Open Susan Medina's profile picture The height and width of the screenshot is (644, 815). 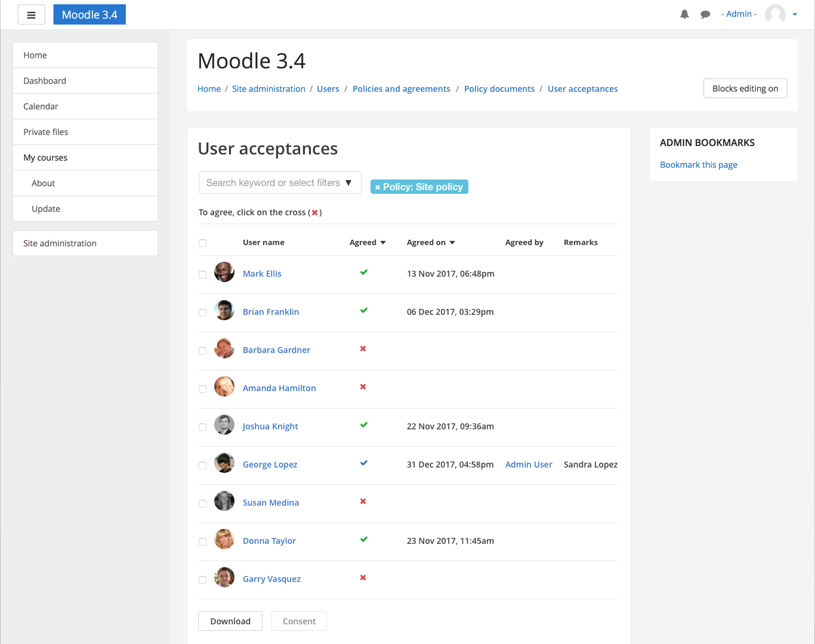pos(224,501)
